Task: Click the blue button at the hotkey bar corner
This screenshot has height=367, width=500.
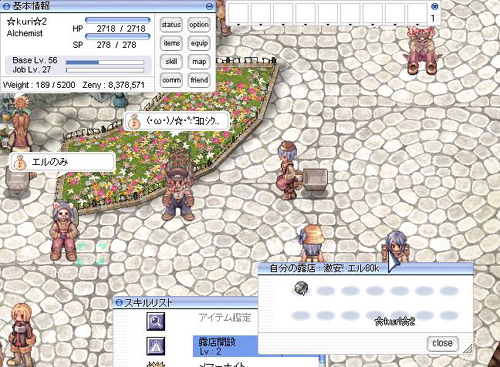Action: [434, 6]
